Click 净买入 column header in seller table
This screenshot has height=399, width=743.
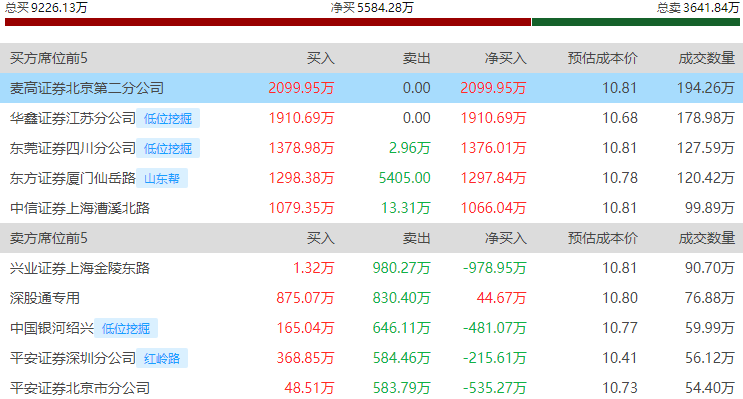[506, 238]
